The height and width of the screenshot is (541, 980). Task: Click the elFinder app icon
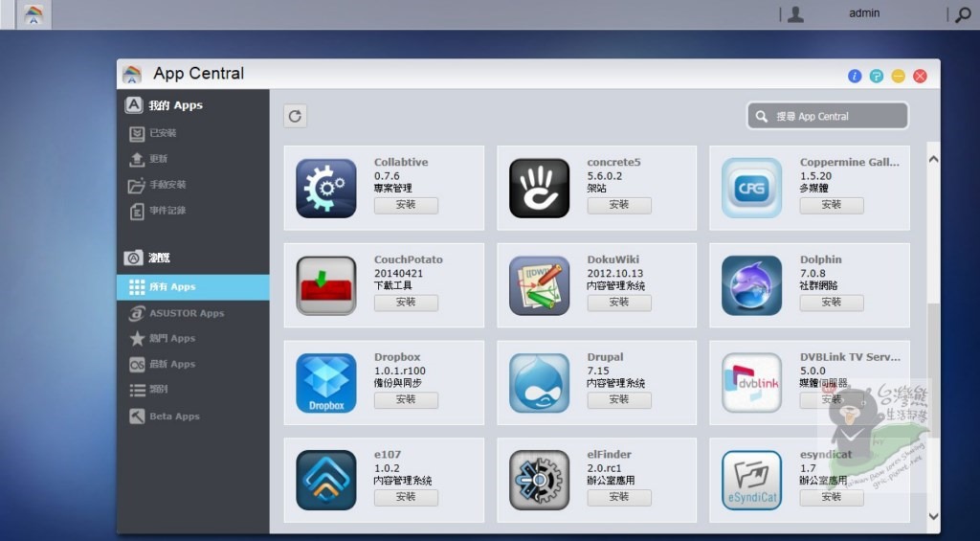tap(540, 481)
